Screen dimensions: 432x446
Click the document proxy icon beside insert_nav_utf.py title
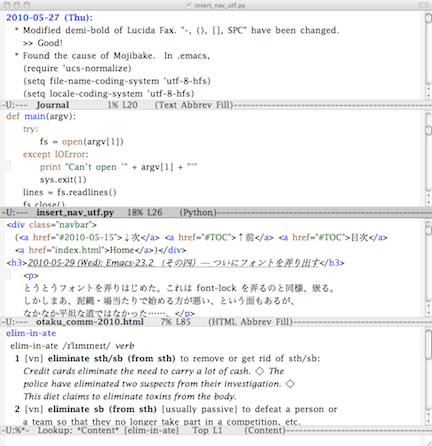(x=189, y=5)
